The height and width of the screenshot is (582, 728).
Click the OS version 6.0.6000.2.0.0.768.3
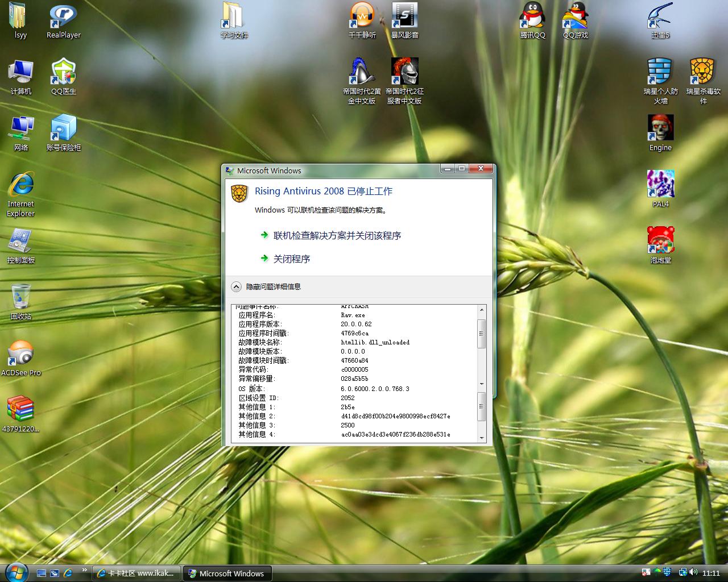click(x=375, y=389)
